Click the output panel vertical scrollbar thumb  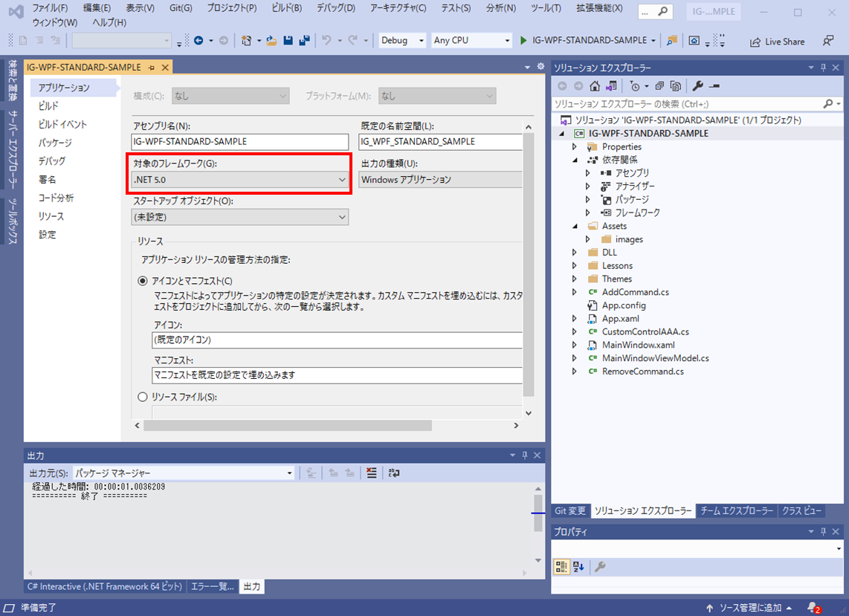click(x=538, y=512)
